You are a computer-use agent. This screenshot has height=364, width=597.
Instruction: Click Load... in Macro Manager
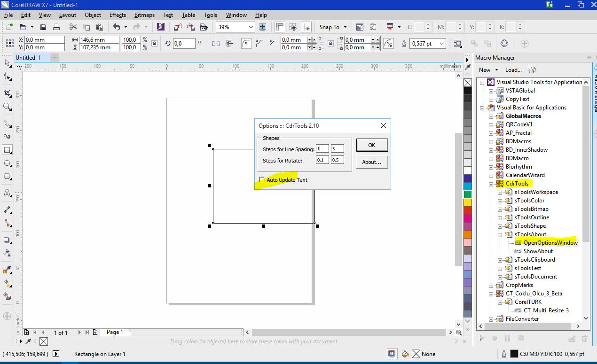point(513,70)
